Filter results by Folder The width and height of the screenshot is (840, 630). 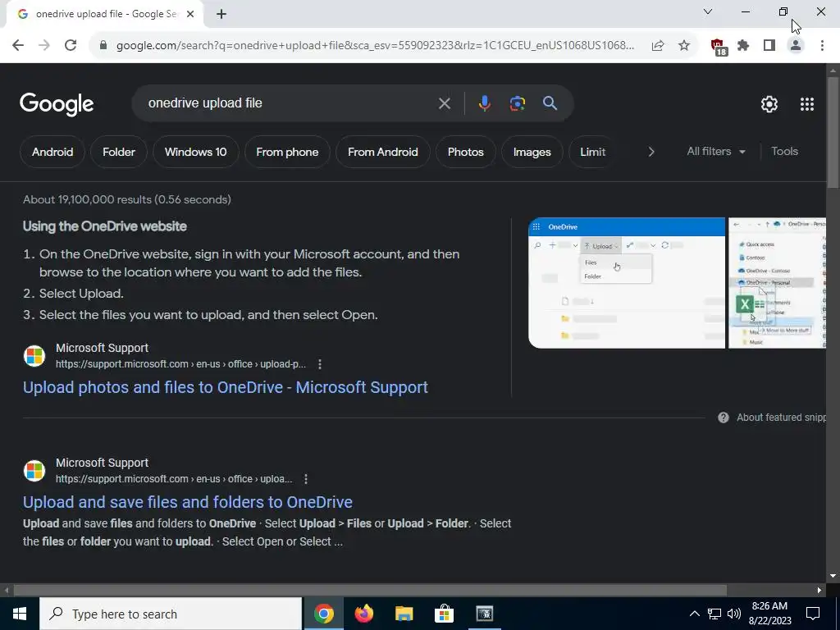[119, 152]
